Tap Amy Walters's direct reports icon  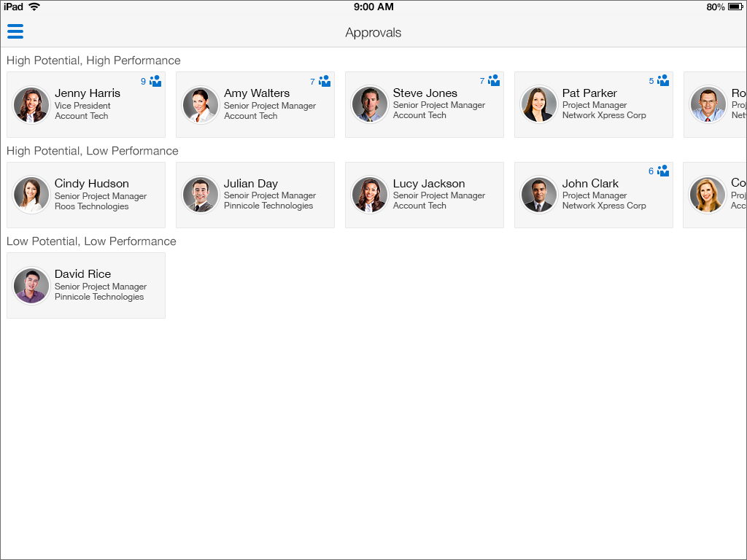tap(325, 81)
